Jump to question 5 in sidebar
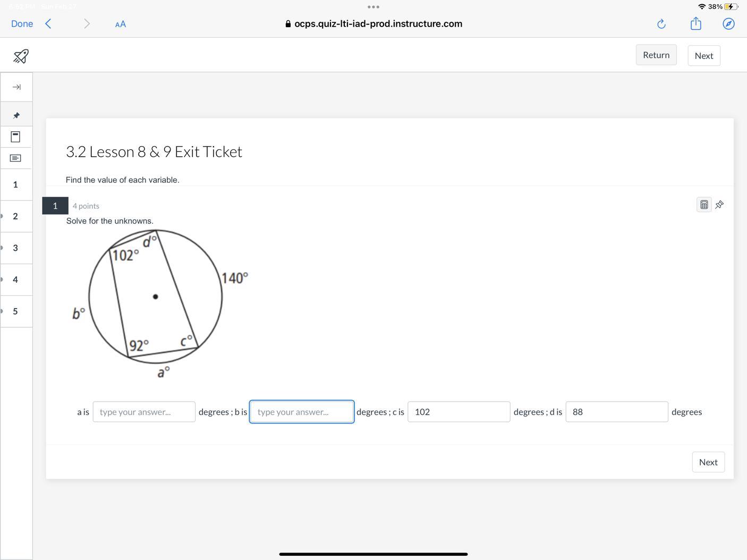The width and height of the screenshot is (747, 560). (15, 311)
